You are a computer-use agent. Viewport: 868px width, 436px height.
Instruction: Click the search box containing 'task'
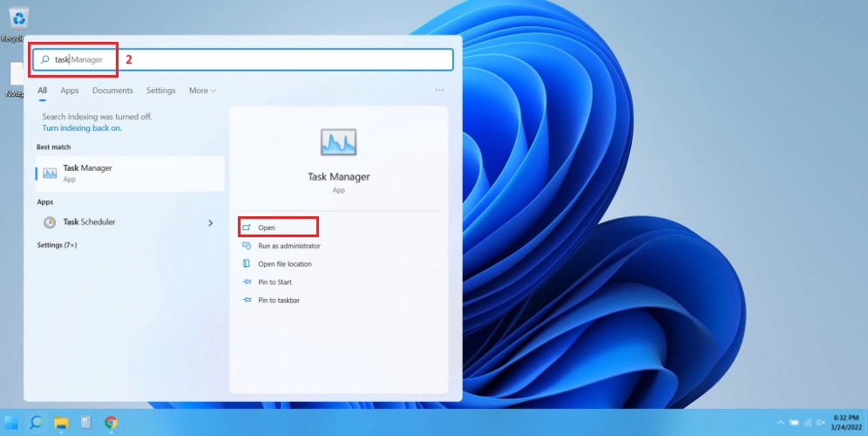[243, 60]
